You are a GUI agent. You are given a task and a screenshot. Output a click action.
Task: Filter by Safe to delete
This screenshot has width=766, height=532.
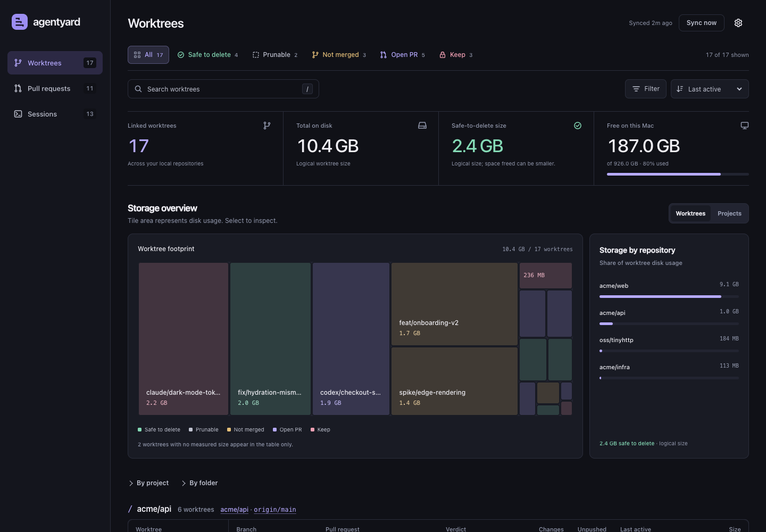click(x=207, y=55)
